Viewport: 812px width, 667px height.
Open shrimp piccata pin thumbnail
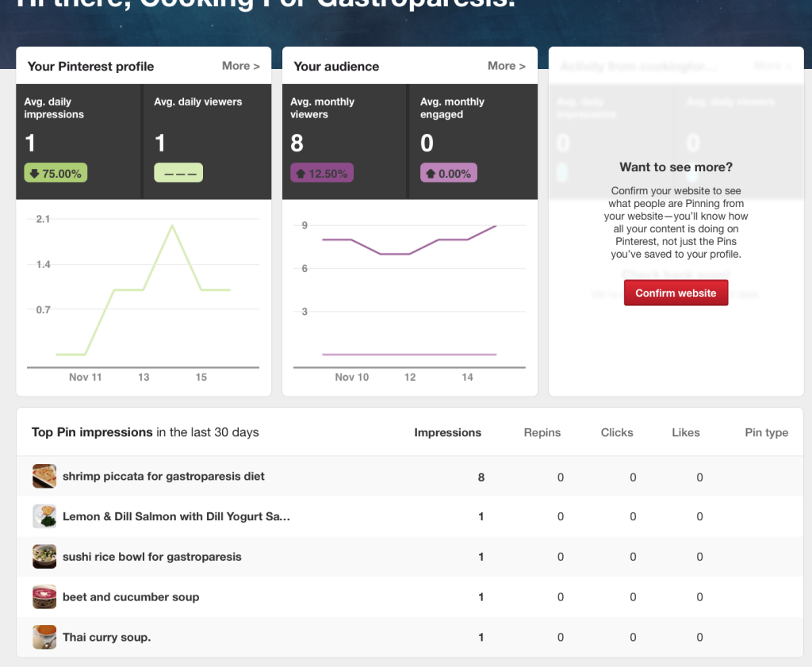44,476
